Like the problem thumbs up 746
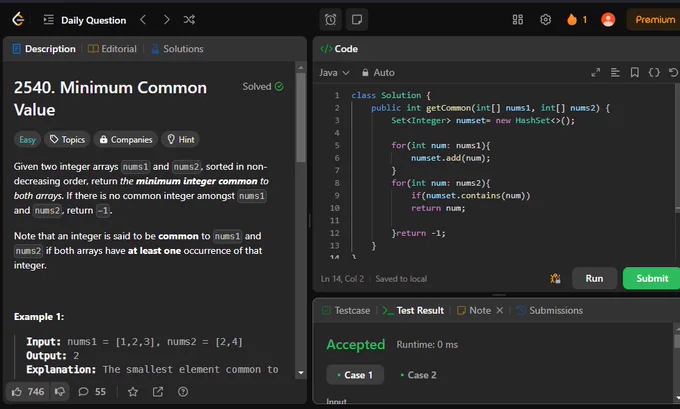 click(28, 392)
